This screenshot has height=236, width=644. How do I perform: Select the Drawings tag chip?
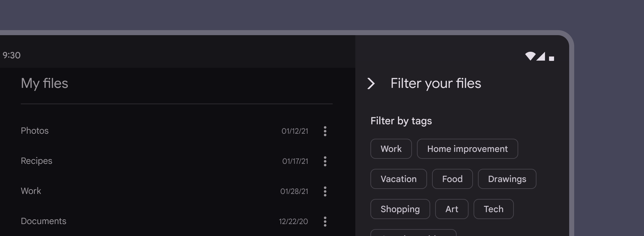507,179
